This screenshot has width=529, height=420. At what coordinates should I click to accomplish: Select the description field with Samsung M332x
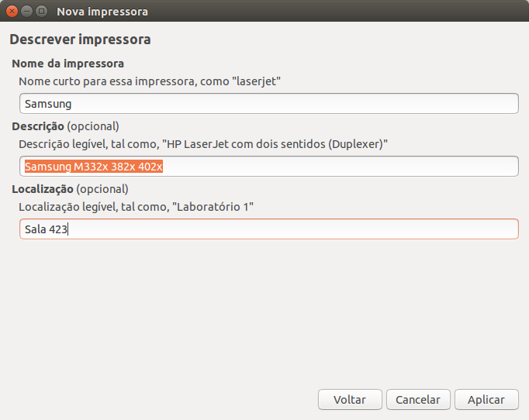(269, 166)
